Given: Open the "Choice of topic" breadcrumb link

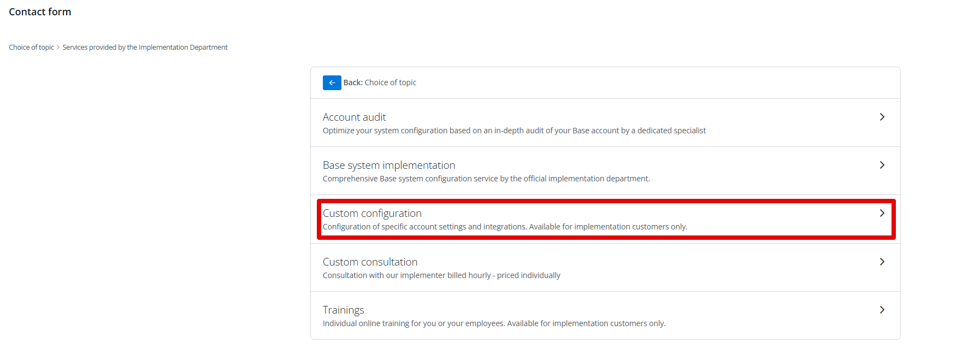Looking at the screenshot, I should click(31, 48).
